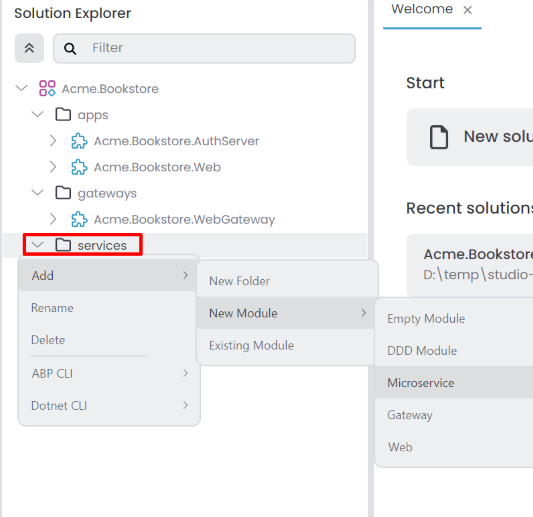
Task: Choose Add in the context menu
Action: click(x=108, y=275)
